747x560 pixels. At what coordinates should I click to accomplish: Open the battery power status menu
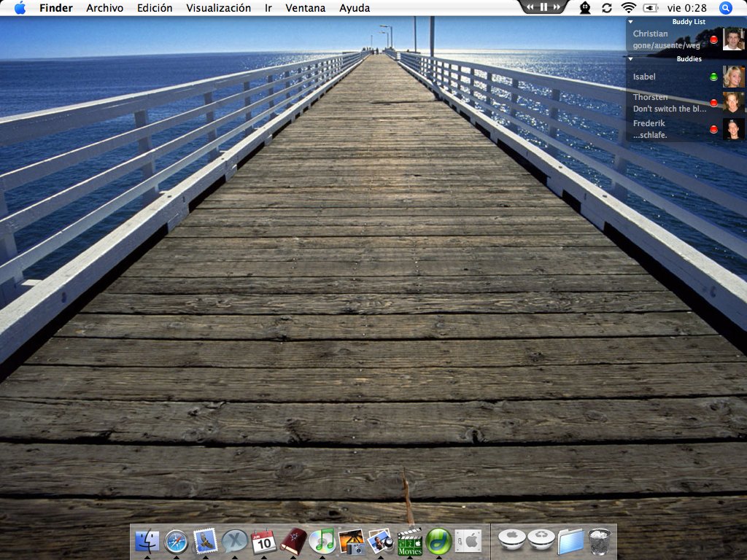(x=650, y=7)
